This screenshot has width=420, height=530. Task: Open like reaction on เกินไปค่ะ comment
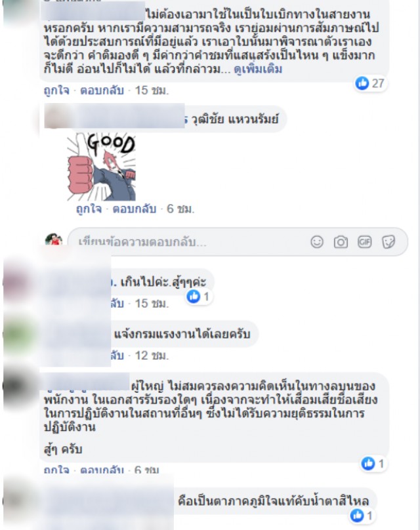[199, 296]
